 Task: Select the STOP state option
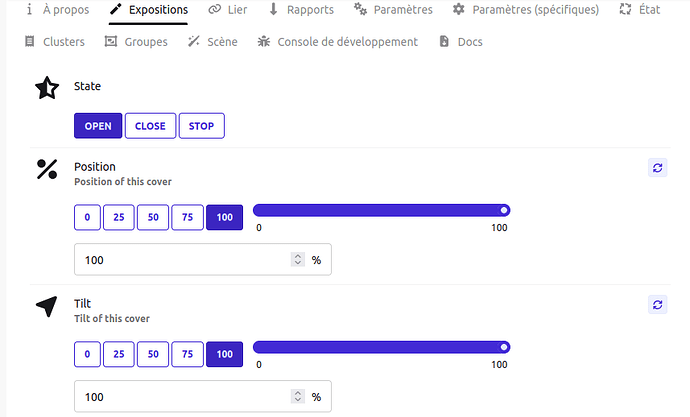[x=202, y=126]
